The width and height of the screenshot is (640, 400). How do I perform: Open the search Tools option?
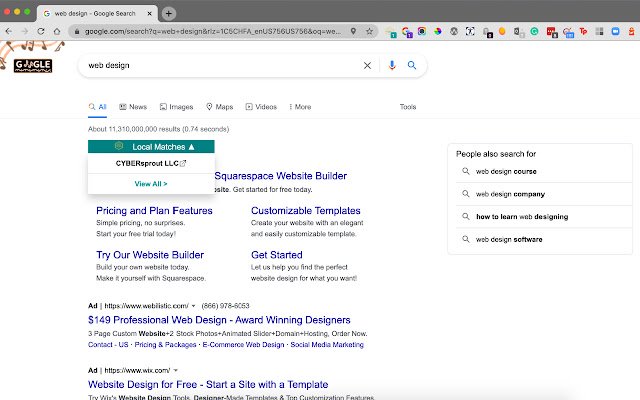(x=408, y=107)
